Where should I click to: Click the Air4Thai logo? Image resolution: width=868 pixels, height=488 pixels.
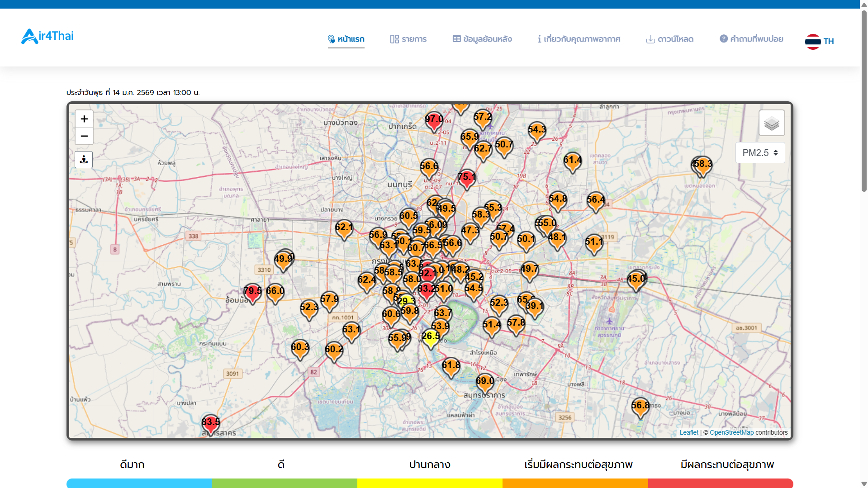47,36
